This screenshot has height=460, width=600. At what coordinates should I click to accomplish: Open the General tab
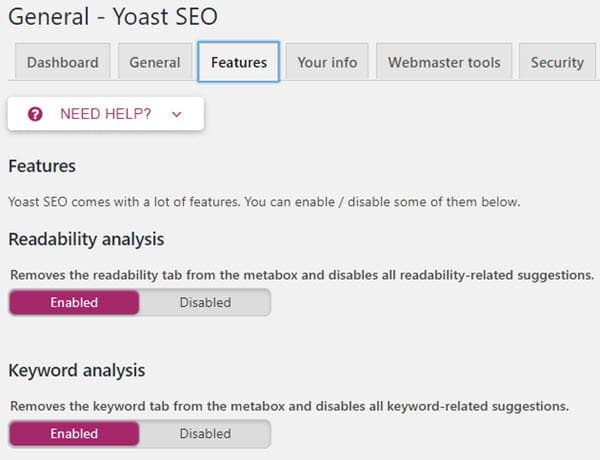155,62
